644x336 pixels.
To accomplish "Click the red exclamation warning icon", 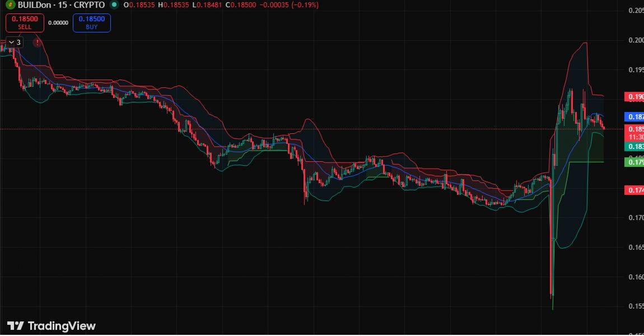I will point(38,43).
